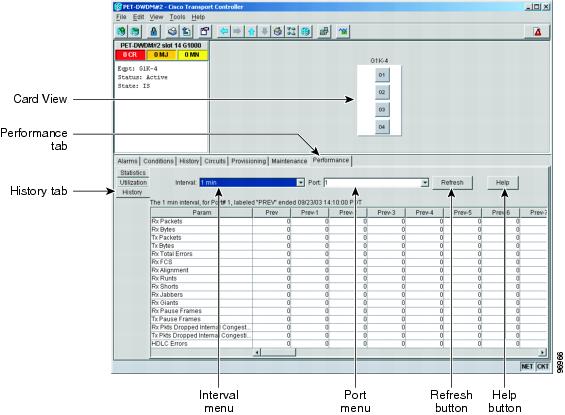Click the blue padlock toolbar icon
565x415 pixels.
click(x=154, y=32)
